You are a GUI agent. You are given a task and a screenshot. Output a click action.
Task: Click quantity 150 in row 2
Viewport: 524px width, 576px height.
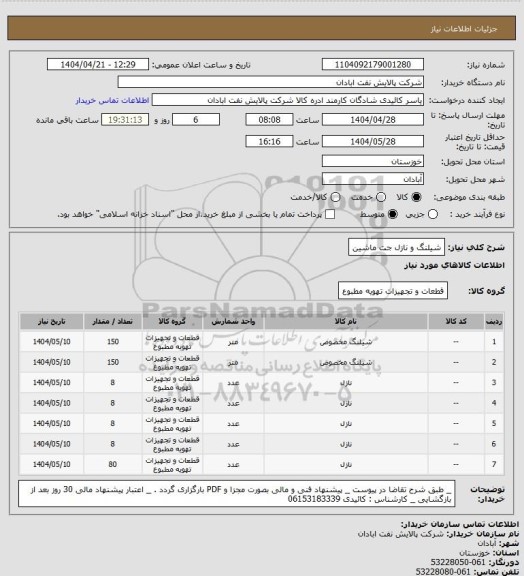click(113, 362)
